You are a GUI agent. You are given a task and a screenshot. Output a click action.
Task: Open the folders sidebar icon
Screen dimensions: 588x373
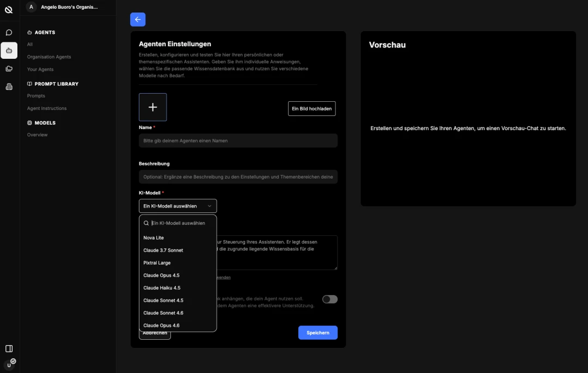point(9,69)
